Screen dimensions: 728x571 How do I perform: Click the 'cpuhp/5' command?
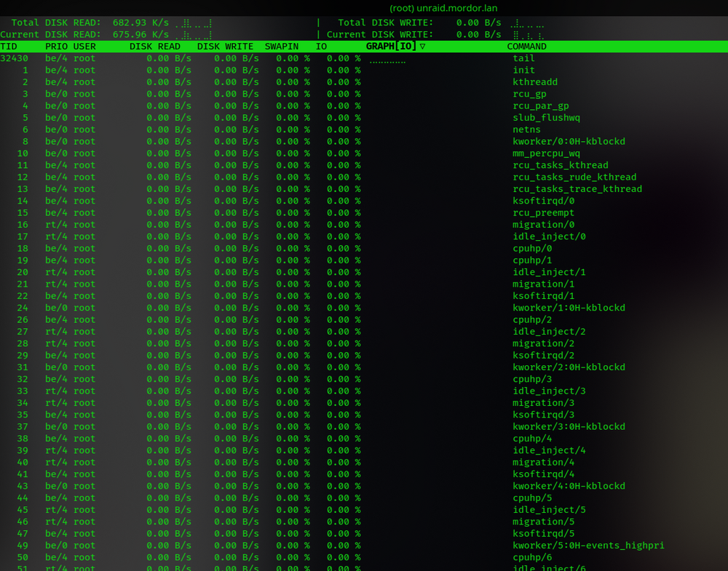533,498
